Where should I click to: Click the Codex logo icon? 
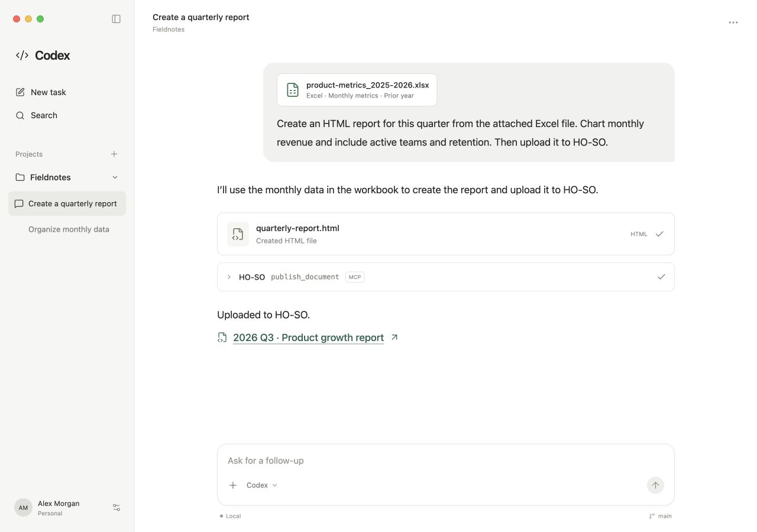(x=22, y=55)
